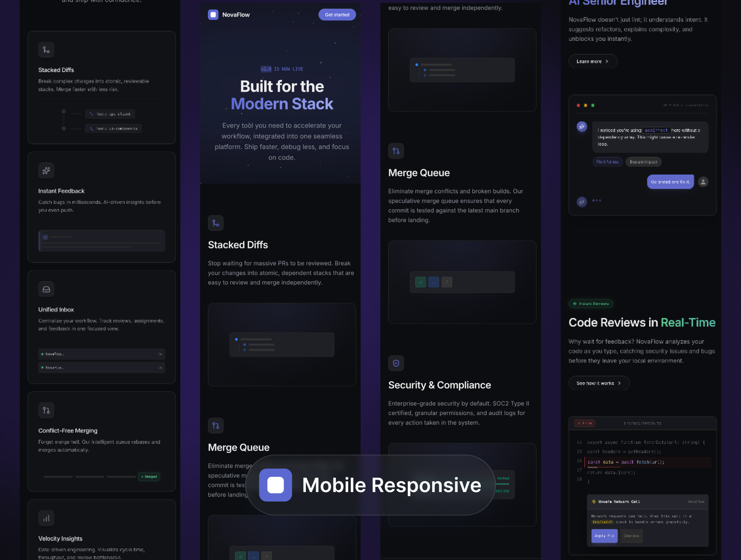Expand the Learn more chevron arrow
The image size is (741, 560).
[607, 61]
